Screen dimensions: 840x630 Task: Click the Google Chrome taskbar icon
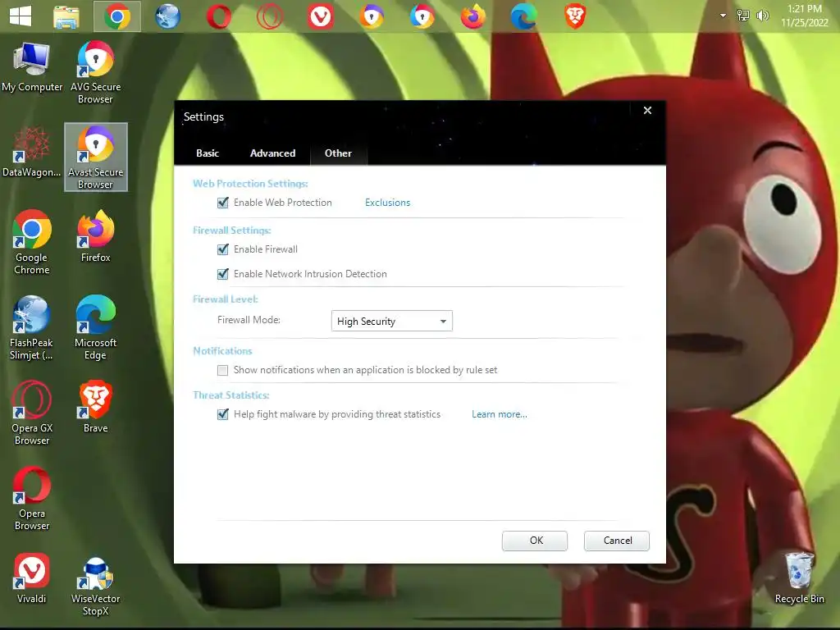(117, 16)
